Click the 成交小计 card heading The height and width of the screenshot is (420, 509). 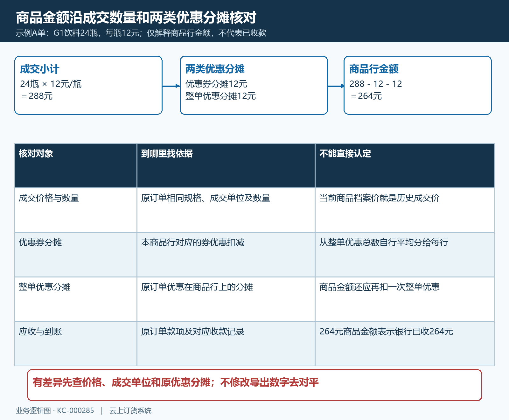[40, 69]
